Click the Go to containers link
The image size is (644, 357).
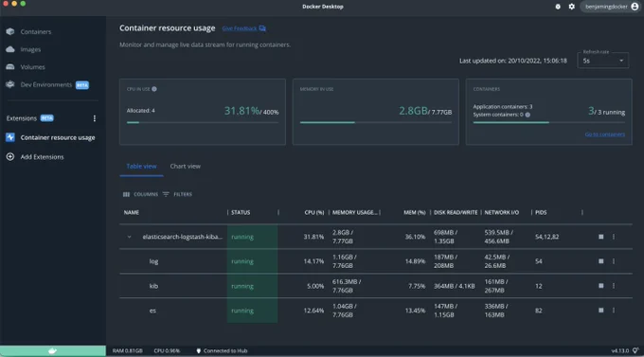coord(604,134)
